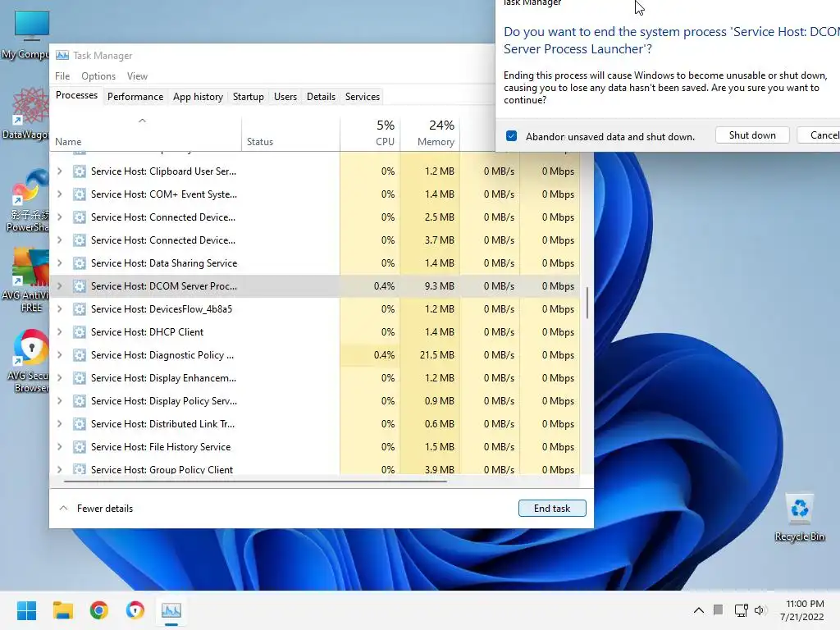Click the Shut down button in dialog
The width and height of the screenshot is (840, 630).
click(x=752, y=135)
